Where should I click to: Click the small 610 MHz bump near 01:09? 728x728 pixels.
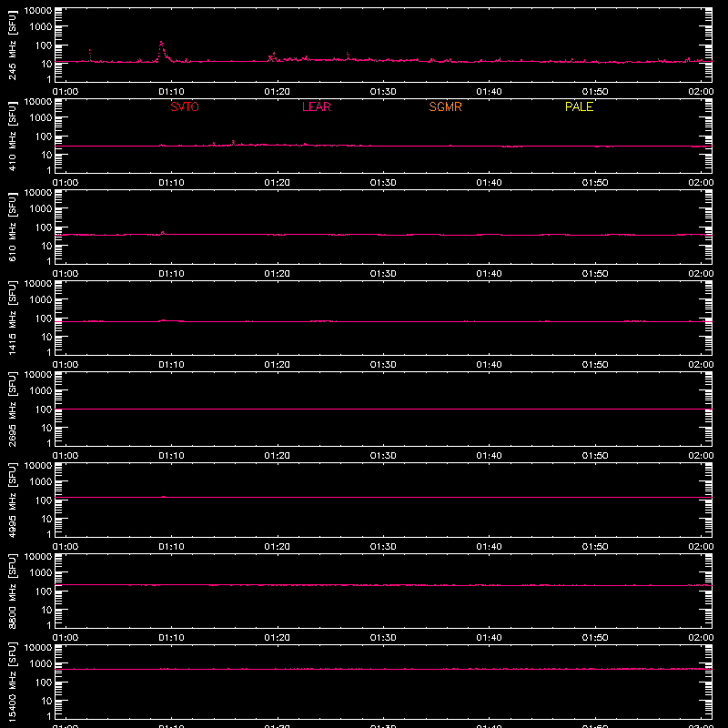pyautogui.click(x=163, y=232)
